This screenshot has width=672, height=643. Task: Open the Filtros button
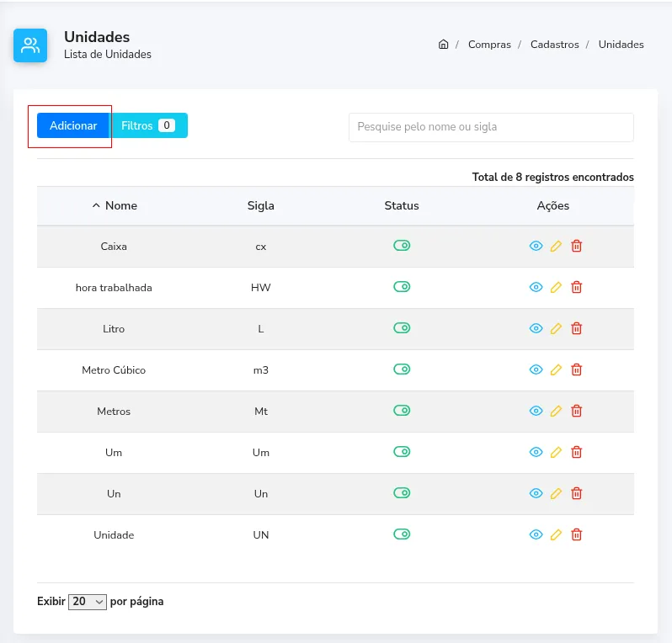pyautogui.click(x=148, y=125)
